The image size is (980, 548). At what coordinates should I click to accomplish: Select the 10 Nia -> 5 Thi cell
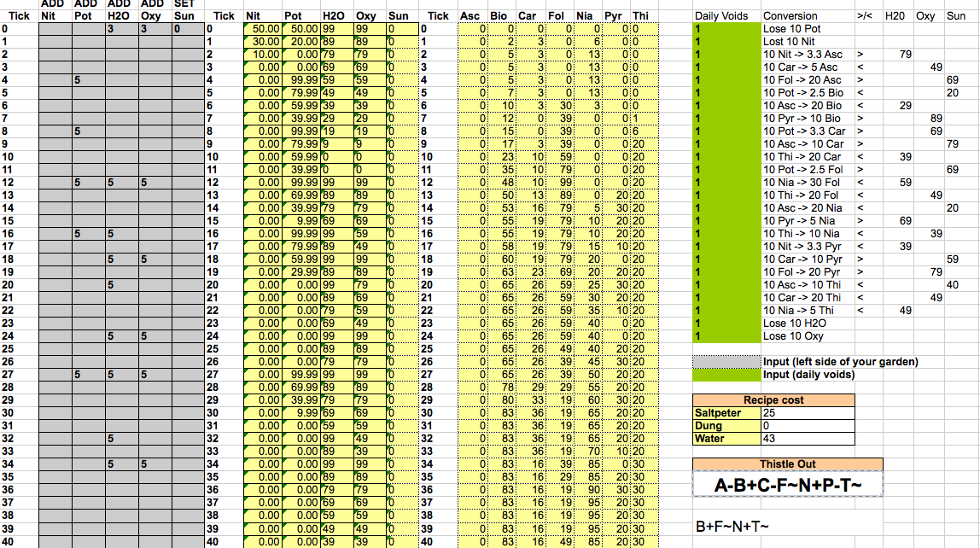808,311
